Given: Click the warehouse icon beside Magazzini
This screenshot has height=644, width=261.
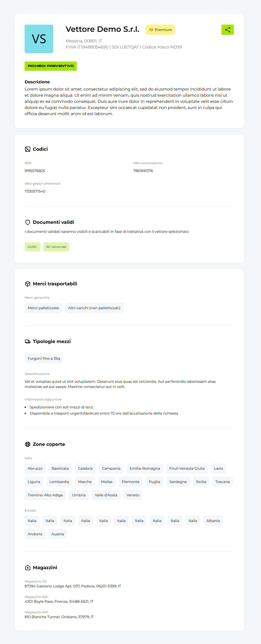Looking at the screenshot, I should pyautogui.click(x=28, y=568).
